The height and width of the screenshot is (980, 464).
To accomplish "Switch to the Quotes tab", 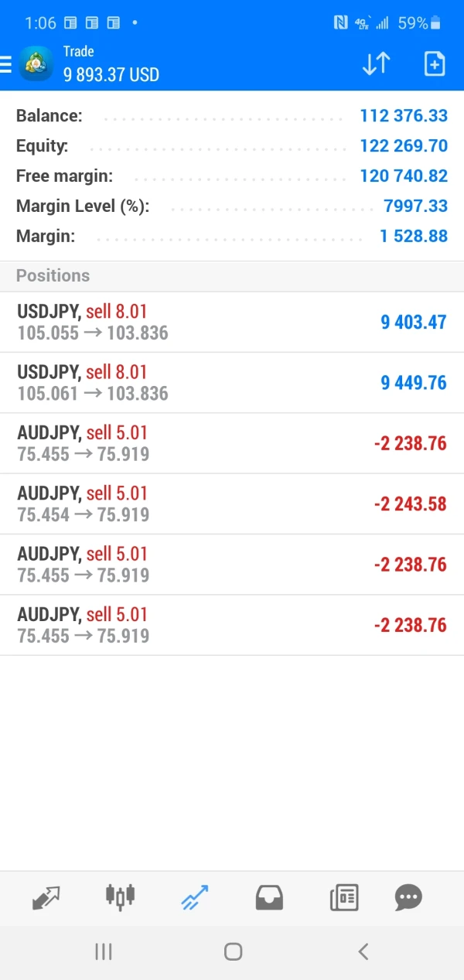I will click(46, 898).
